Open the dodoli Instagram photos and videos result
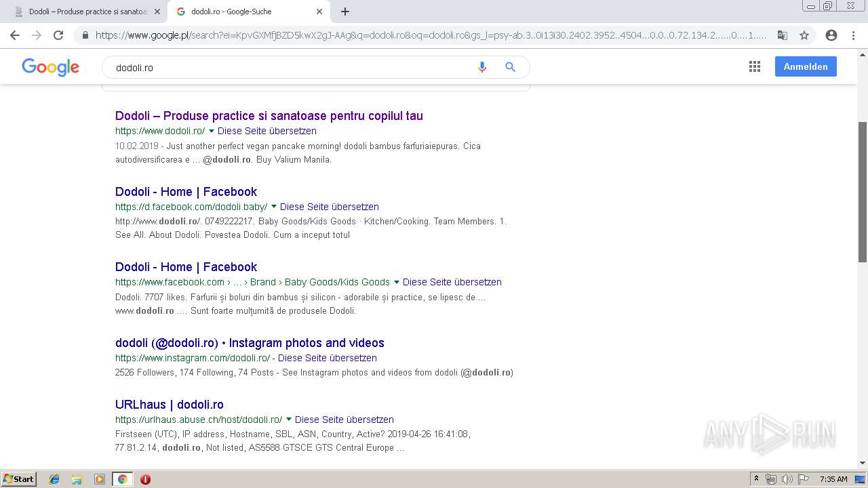Viewport: 868px width, 488px height. point(250,343)
